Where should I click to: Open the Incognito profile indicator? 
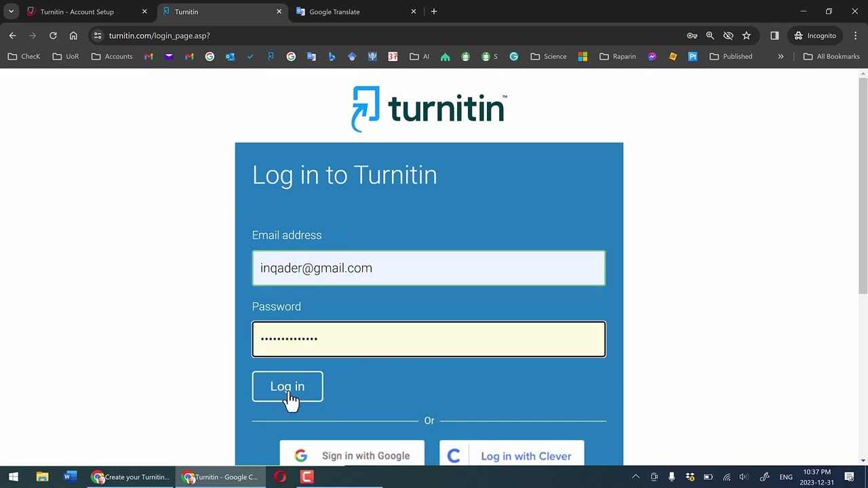[816, 35]
